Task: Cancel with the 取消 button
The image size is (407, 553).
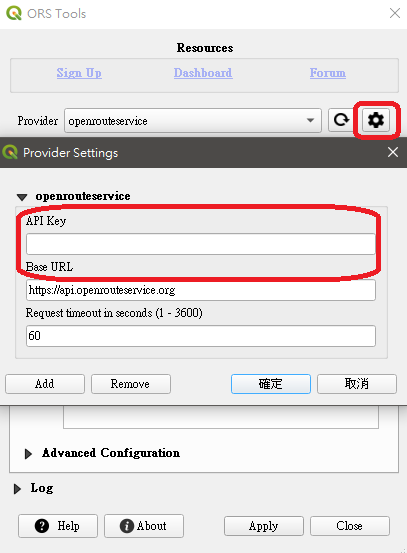Action: tap(357, 384)
